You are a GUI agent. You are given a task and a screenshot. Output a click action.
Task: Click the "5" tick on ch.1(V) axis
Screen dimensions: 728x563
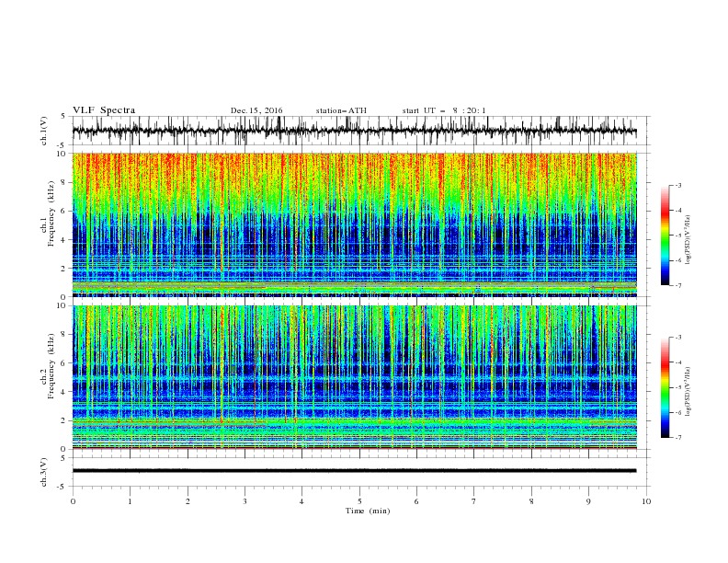[x=64, y=117]
